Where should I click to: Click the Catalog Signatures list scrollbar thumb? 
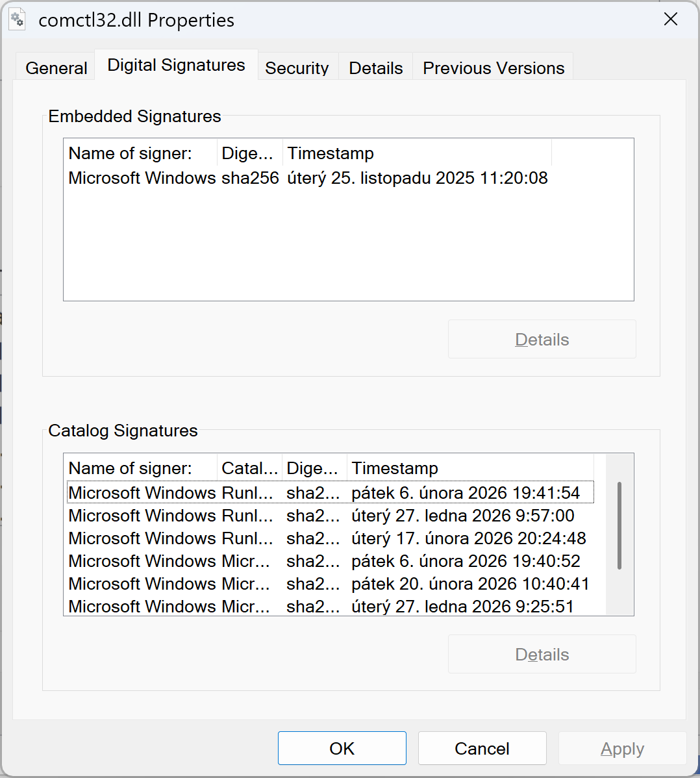click(619, 525)
